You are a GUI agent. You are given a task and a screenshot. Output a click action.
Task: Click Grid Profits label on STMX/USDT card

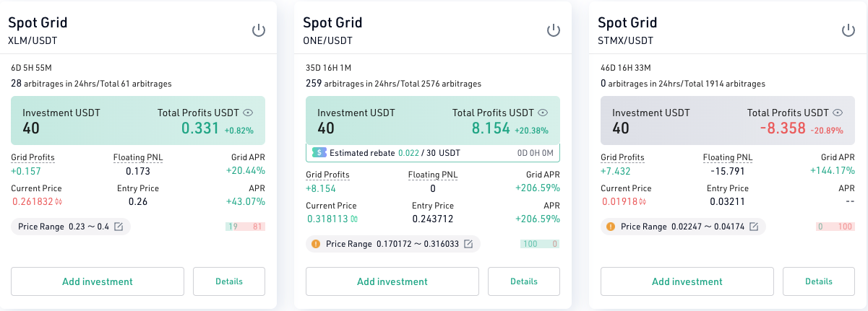coord(622,157)
